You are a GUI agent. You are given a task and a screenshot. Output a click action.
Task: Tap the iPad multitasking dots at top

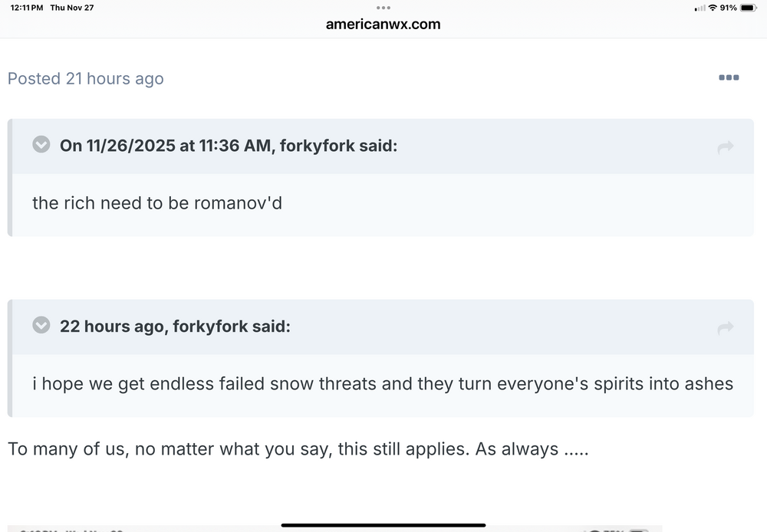tap(383, 8)
